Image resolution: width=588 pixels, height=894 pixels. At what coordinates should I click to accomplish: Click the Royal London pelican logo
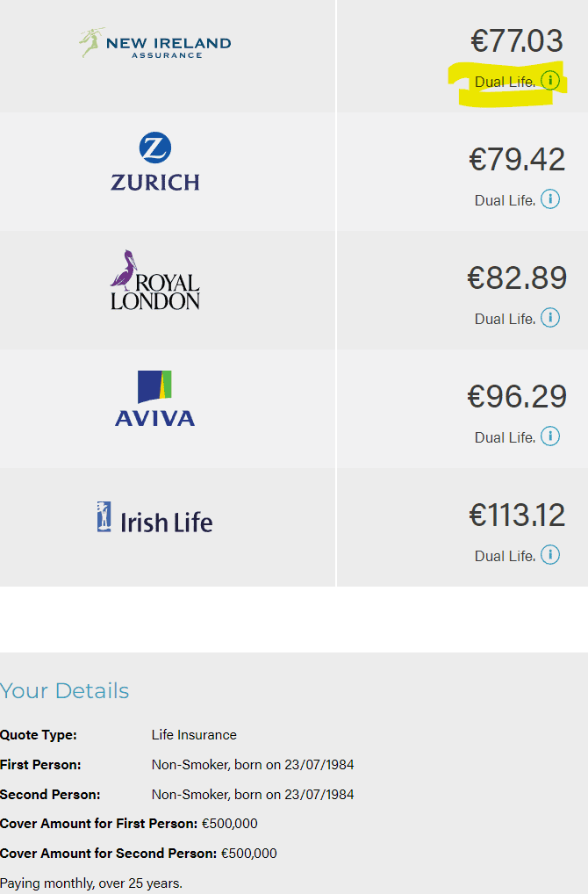tap(155, 280)
